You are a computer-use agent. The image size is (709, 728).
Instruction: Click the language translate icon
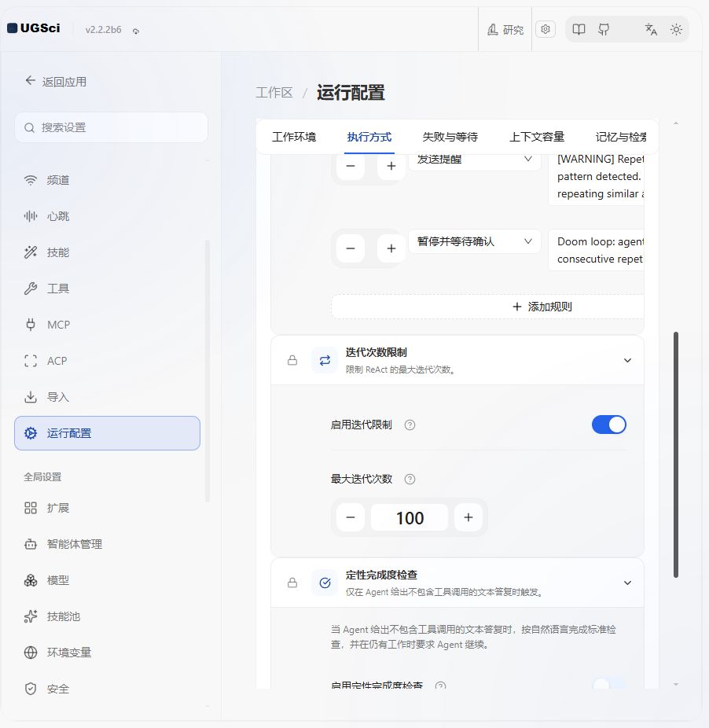point(651,30)
